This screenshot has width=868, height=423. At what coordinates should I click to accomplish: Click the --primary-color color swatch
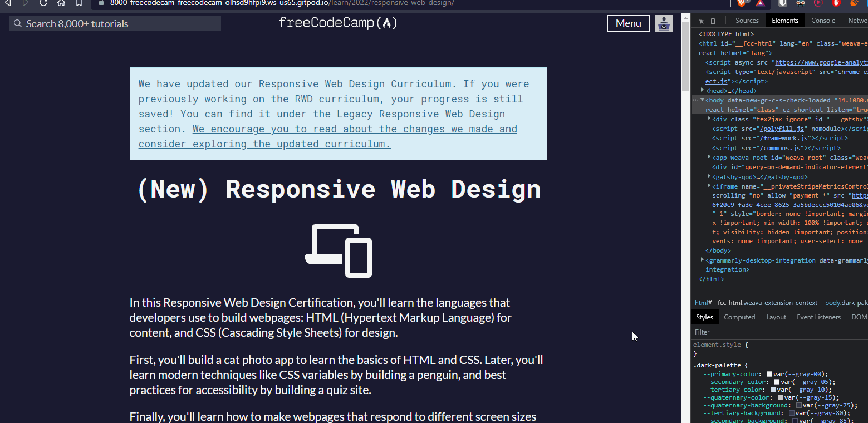pyautogui.click(x=769, y=375)
